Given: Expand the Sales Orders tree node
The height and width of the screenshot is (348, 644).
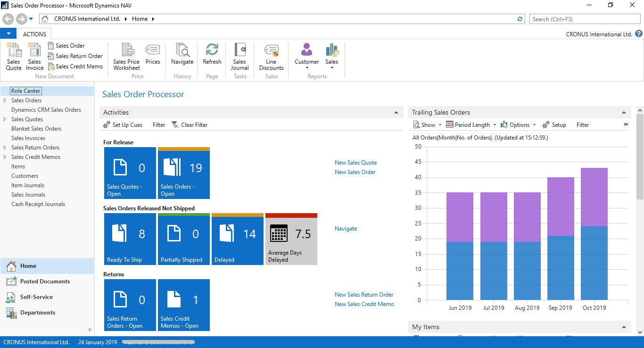Looking at the screenshot, I should tap(5, 100).
